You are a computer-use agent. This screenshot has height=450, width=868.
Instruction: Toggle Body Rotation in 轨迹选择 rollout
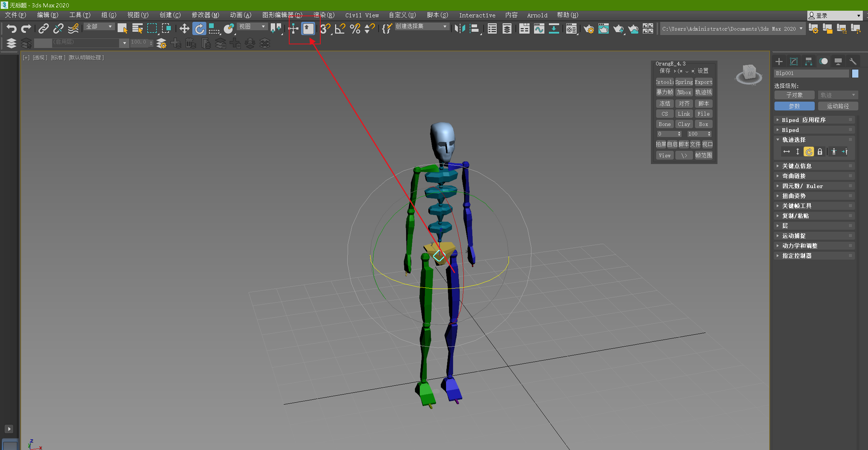click(x=809, y=152)
